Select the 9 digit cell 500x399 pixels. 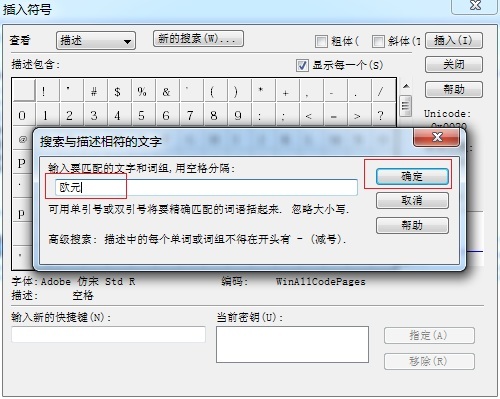tap(239, 114)
